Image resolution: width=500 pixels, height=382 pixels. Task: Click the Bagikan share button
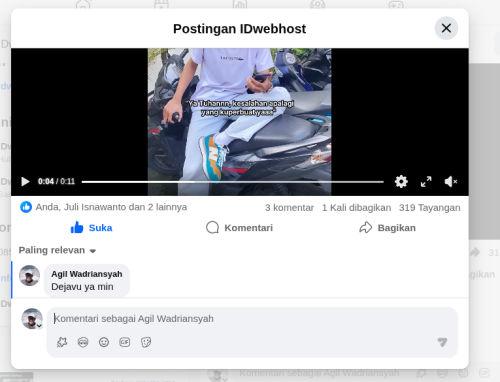click(x=387, y=228)
